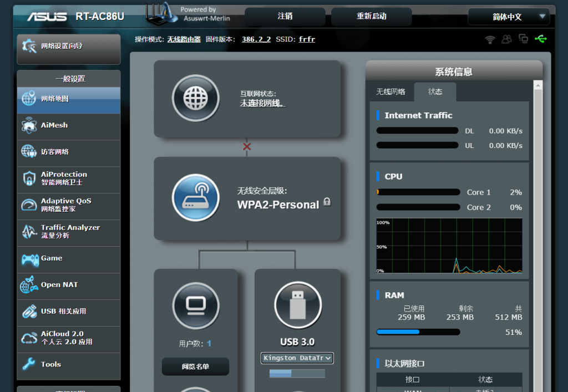Image resolution: width=568 pixels, height=392 pixels.
Task: Click the AiCloud 2.0 cloud icon
Action: pos(29,338)
